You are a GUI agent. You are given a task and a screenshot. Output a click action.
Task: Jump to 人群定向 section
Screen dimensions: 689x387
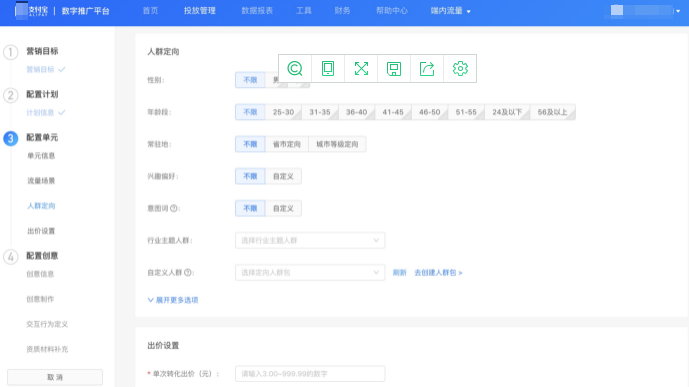tap(41, 206)
